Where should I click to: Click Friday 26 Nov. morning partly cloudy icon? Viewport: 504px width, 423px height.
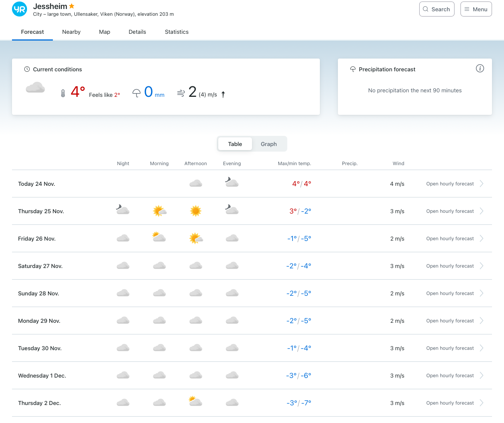click(x=159, y=238)
